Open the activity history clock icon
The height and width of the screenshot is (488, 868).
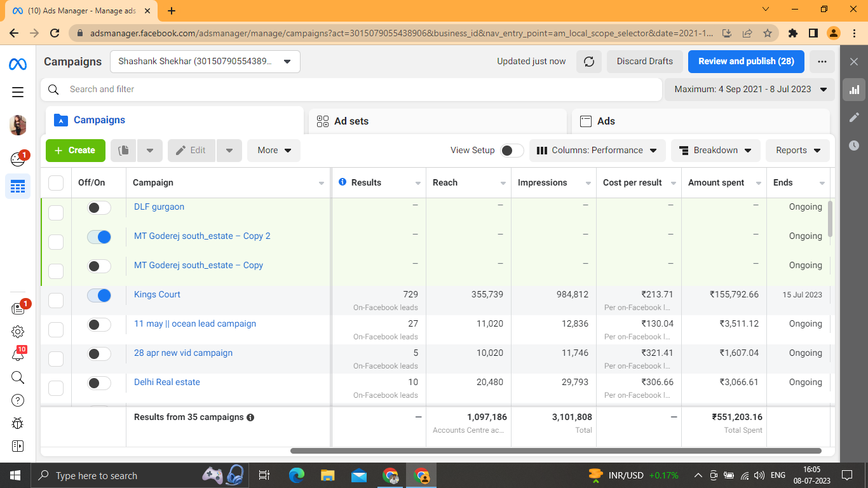(854, 146)
